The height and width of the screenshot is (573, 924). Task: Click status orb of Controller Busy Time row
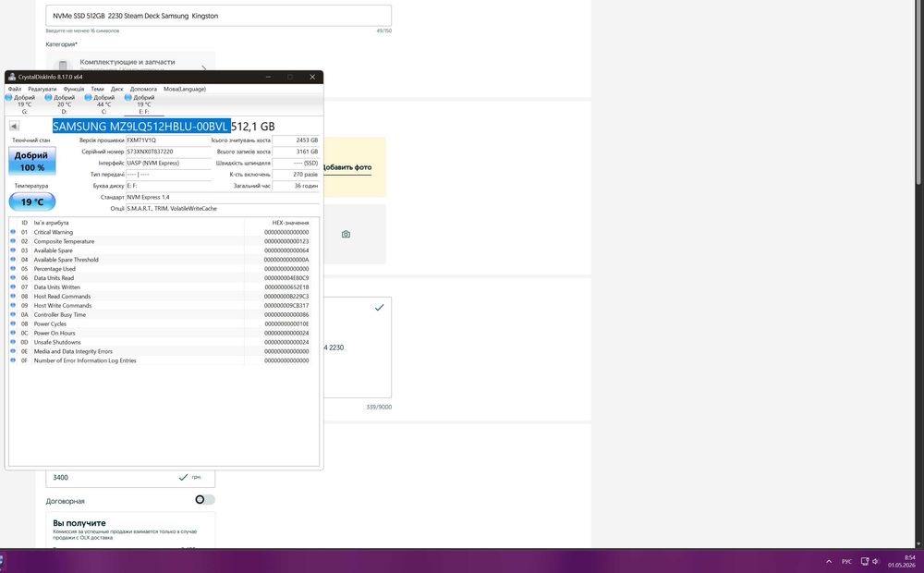pos(13,314)
